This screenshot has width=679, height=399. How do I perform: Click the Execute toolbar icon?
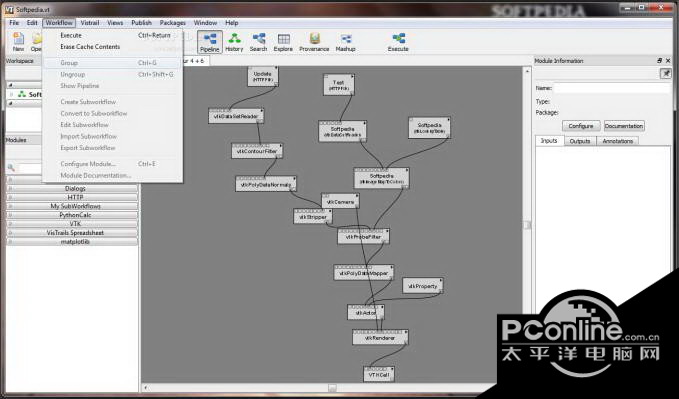point(398,42)
